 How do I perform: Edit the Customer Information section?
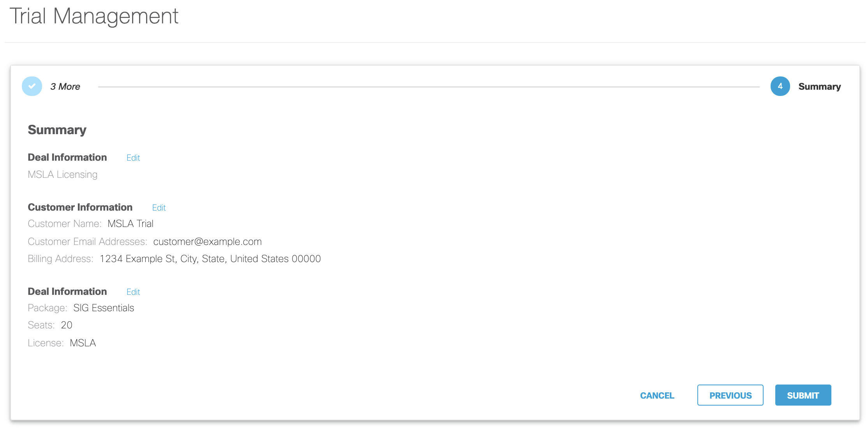pyautogui.click(x=159, y=208)
